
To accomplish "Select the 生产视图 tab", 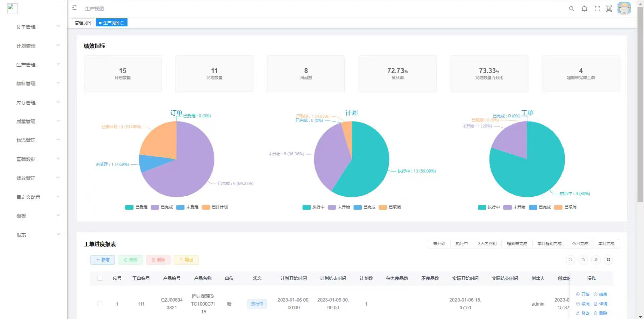I will [111, 23].
